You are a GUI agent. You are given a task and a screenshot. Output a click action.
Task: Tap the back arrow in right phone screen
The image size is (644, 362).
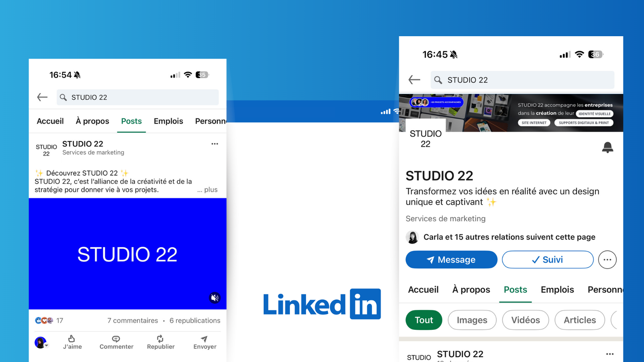tap(414, 80)
